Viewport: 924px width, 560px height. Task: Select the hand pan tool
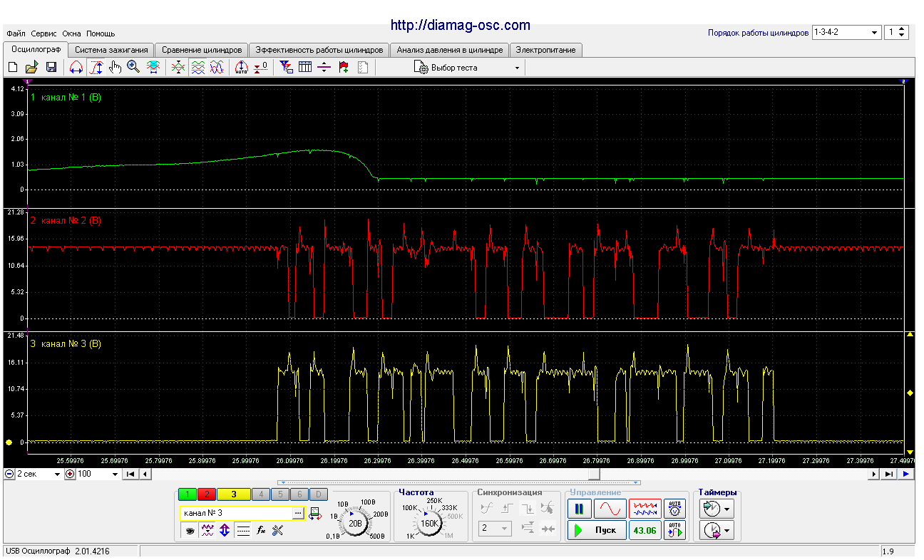tap(115, 68)
